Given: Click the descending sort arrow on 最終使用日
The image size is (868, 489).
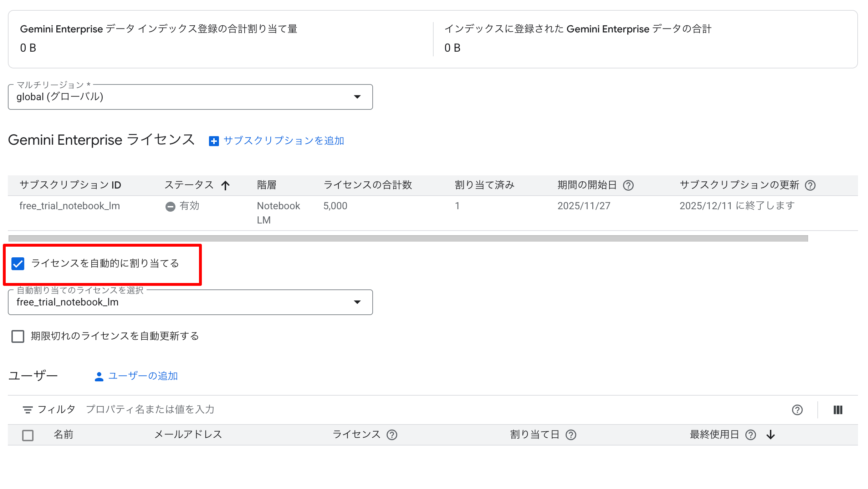Looking at the screenshot, I should click(771, 434).
